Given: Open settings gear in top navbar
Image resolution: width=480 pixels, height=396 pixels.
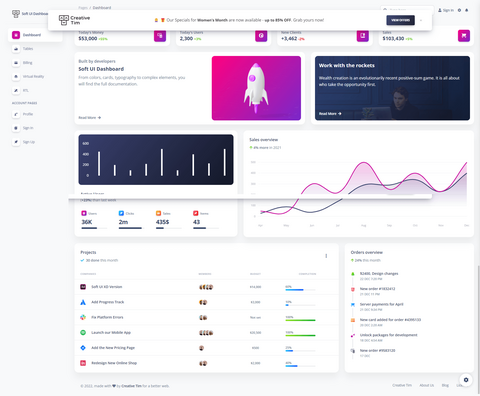Looking at the screenshot, I should [459, 10].
